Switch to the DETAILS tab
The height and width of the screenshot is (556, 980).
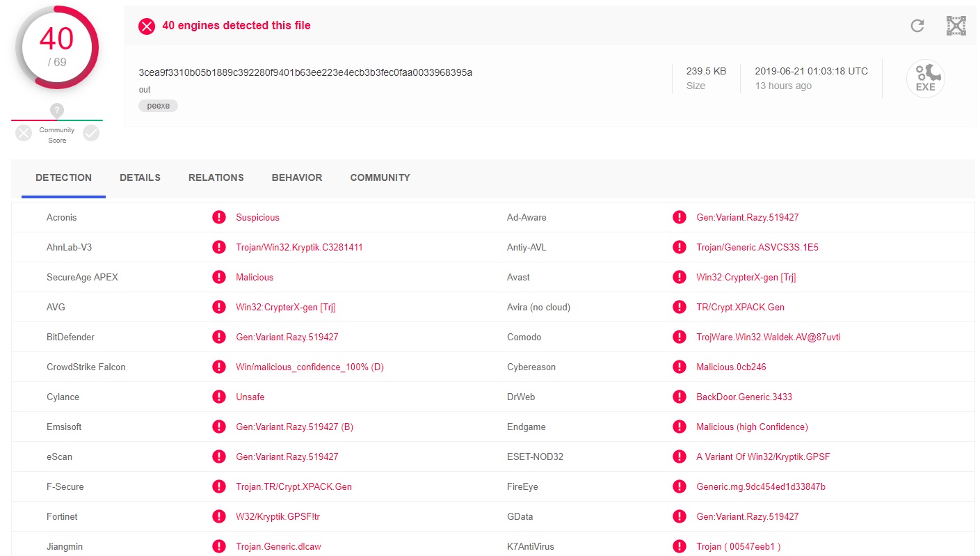coord(140,177)
